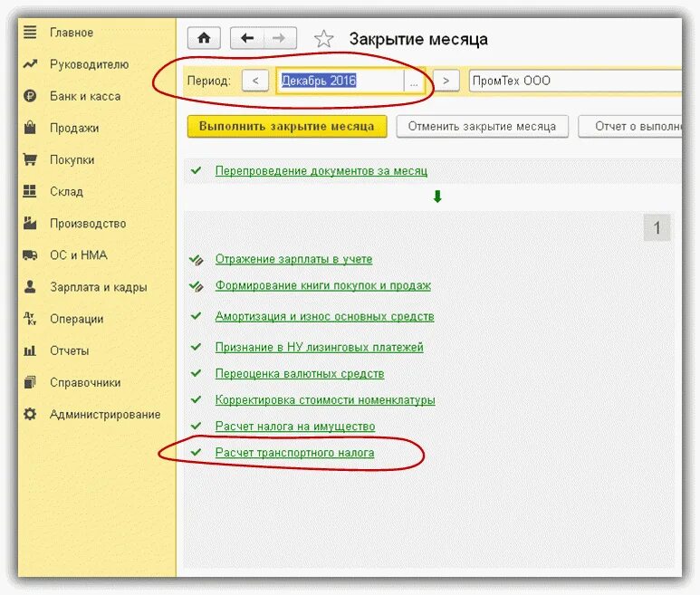The width and height of the screenshot is (700, 595).
Task: Open Администрирование section
Action: (x=105, y=414)
